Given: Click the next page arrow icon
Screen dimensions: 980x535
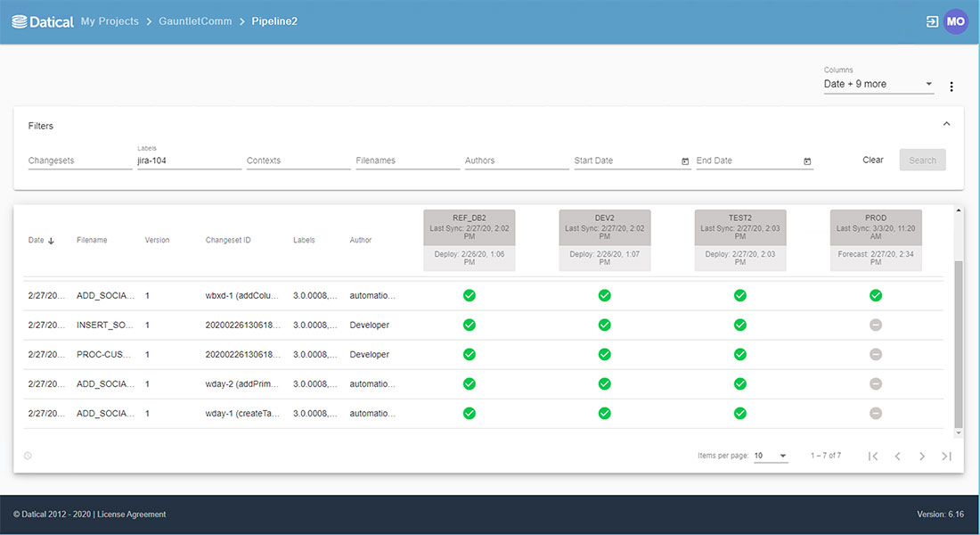Looking at the screenshot, I should tap(922, 456).
